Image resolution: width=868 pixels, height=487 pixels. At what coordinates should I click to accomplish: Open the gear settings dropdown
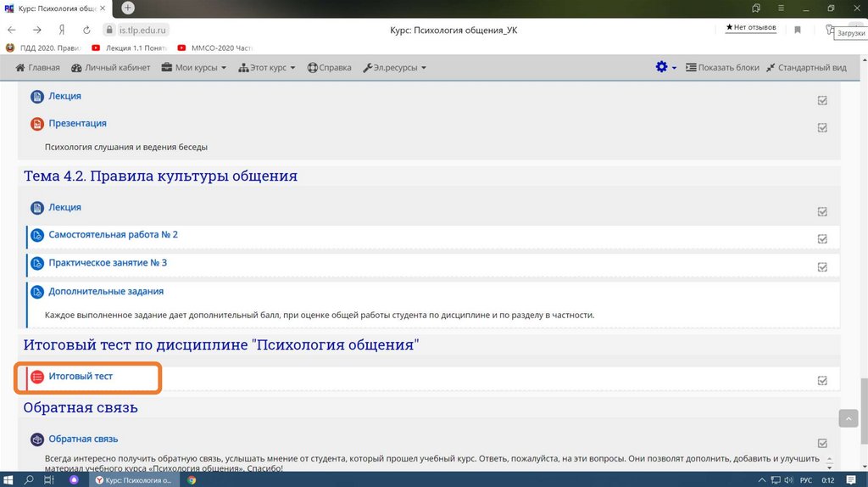pos(665,68)
